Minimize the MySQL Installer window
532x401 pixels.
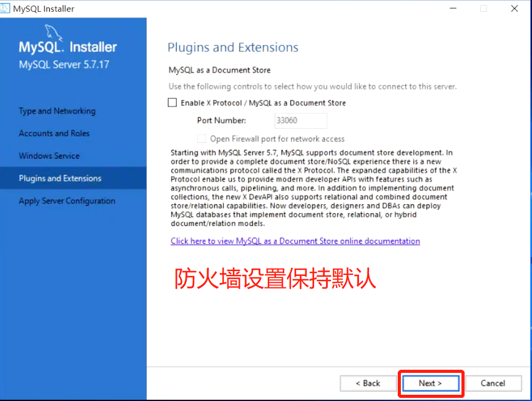click(x=453, y=9)
